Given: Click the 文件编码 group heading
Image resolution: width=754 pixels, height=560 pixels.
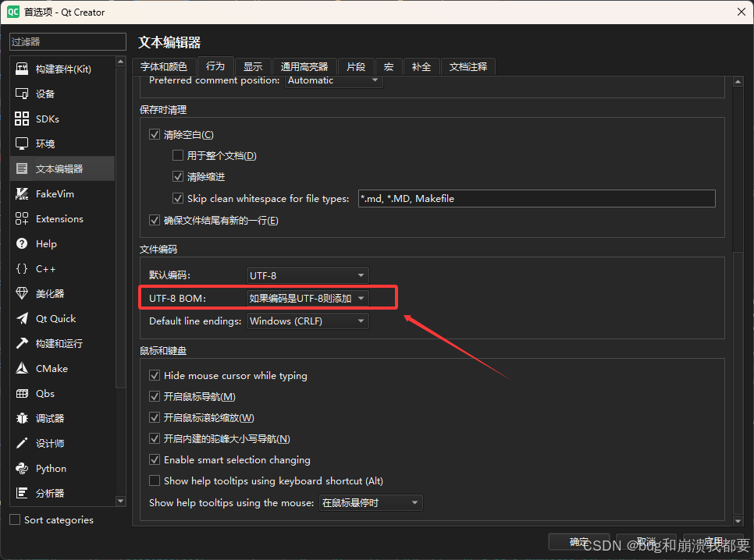Looking at the screenshot, I should pos(158,249).
